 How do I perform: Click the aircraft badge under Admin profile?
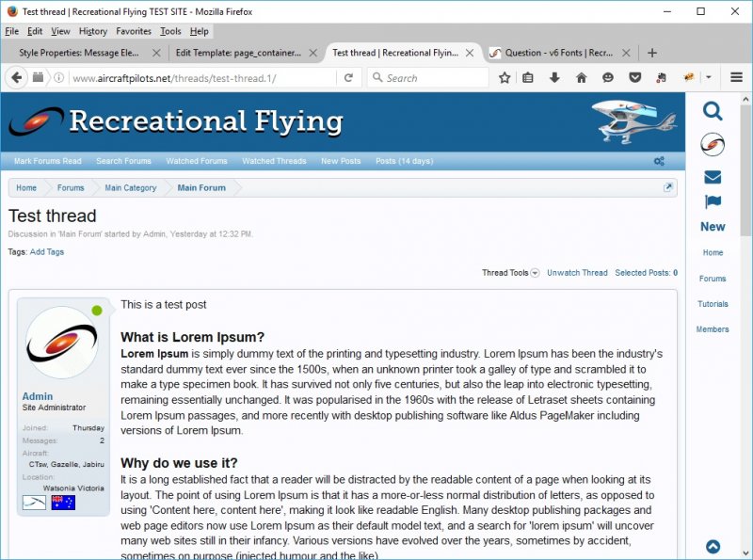34,503
